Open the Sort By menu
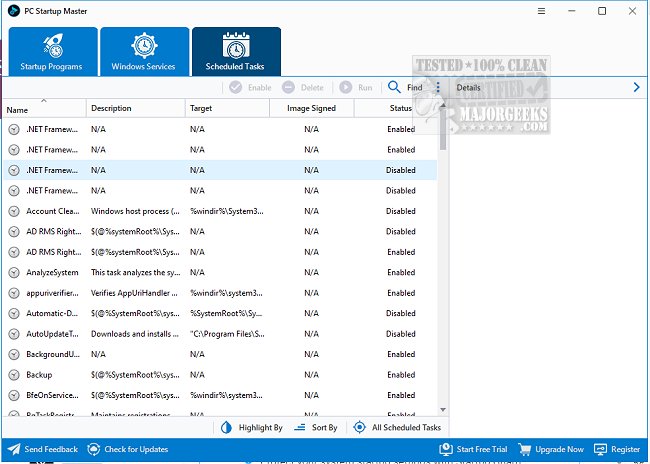Image resolution: width=650 pixels, height=464 pixels. (x=315, y=428)
